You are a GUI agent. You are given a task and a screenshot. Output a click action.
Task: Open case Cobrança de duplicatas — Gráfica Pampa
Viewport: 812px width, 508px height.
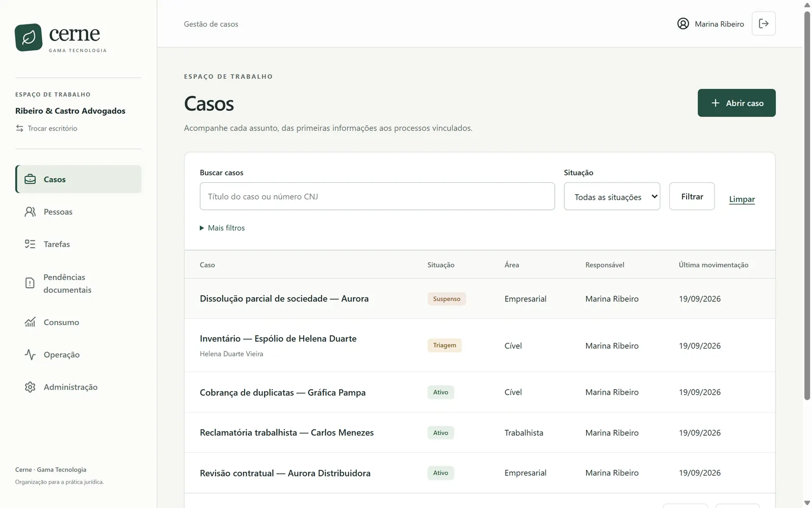click(x=283, y=393)
